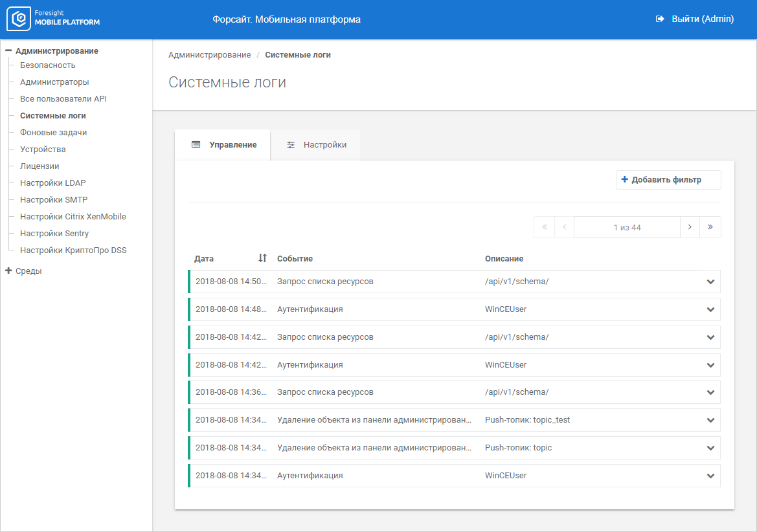The image size is (757, 532).
Task: Click the Foresight Mobile Platform logo
Action: point(54,19)
